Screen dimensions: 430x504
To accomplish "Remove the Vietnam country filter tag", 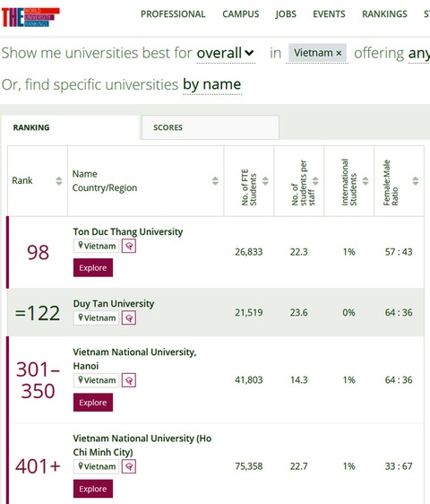I will (339, 53).
